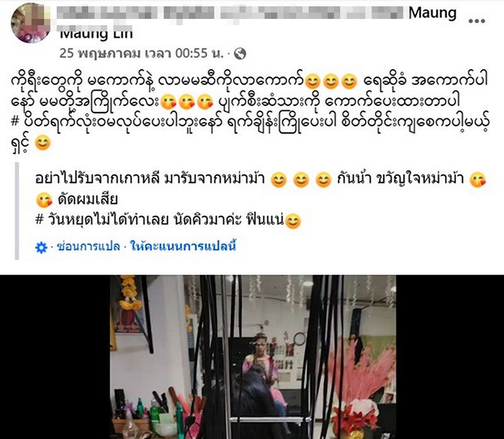Open translation settings gear icon
Image resolution: width=504 pixels, height=439 pixels.
(41, 248)
